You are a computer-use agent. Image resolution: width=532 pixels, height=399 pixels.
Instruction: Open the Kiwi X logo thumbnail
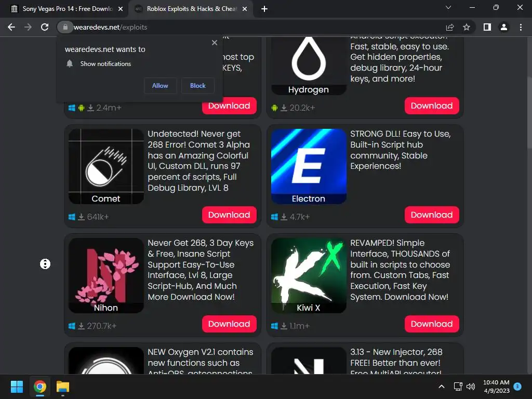[309, 275]
